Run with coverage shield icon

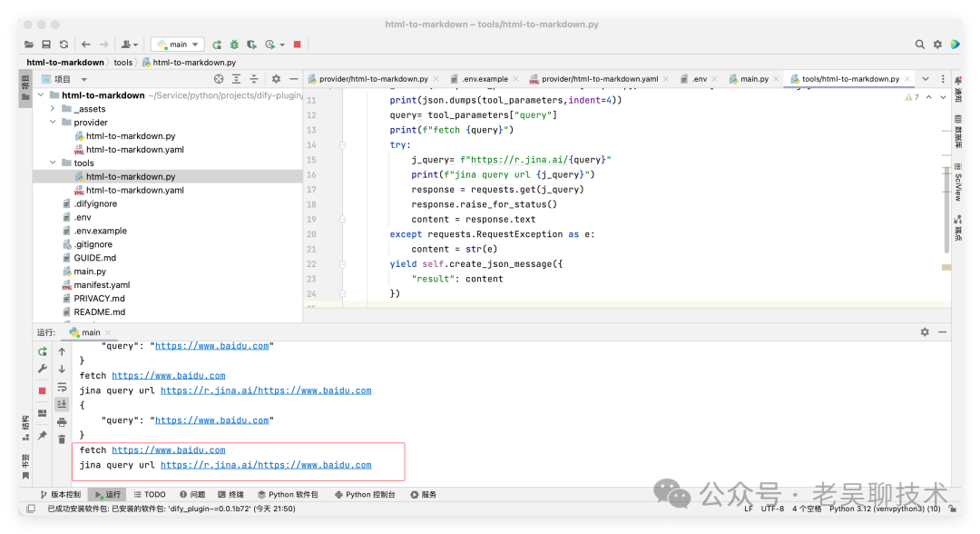pos(252,44)
